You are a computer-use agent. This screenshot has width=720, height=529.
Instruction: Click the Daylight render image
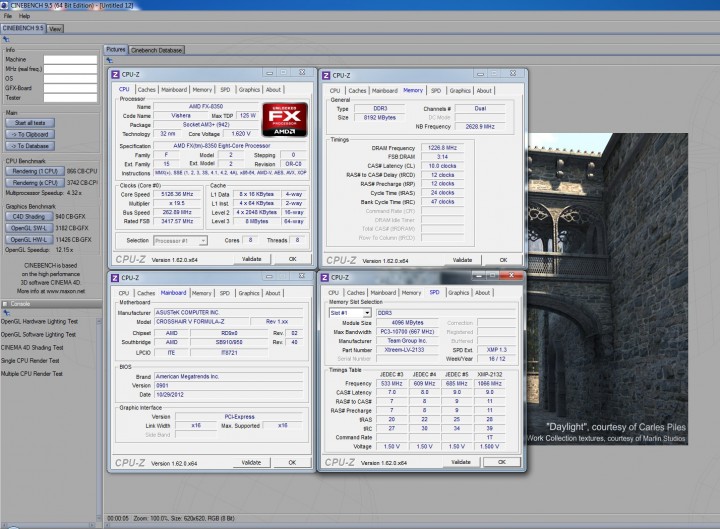(607, 289)
